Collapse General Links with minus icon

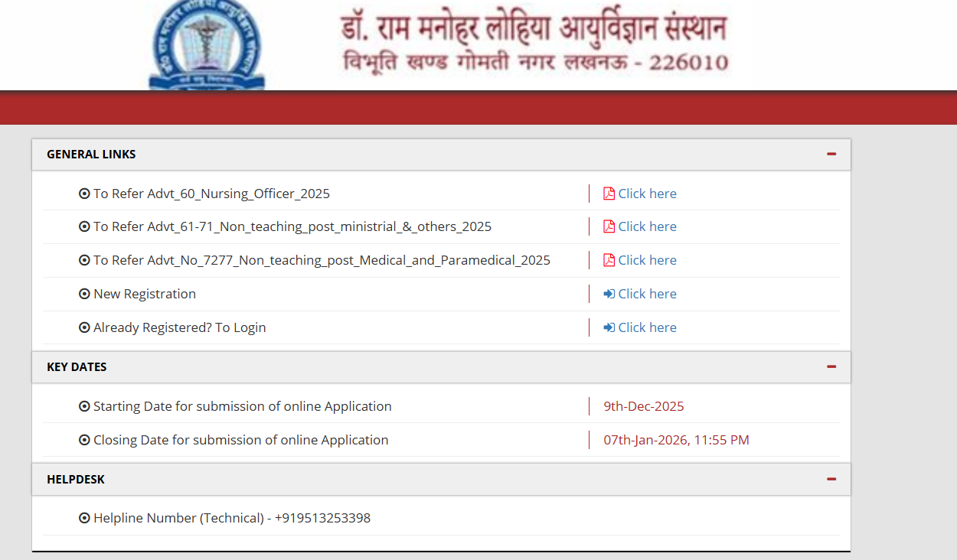pyautogui.click(x=831, y=154)
